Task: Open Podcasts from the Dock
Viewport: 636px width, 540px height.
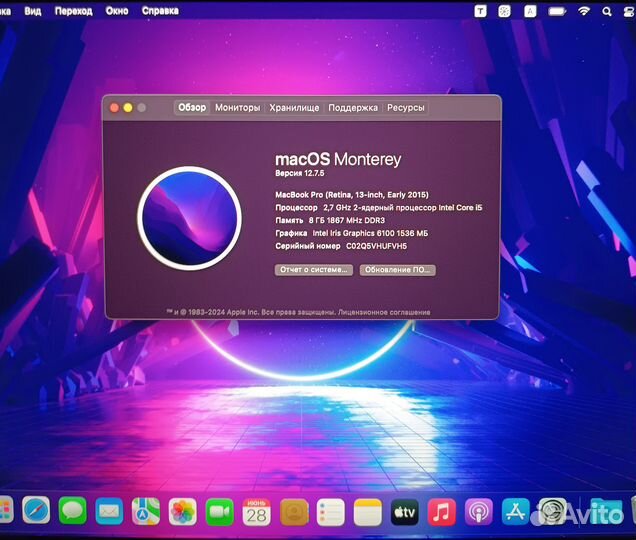Action: click(x=479, y=512)
